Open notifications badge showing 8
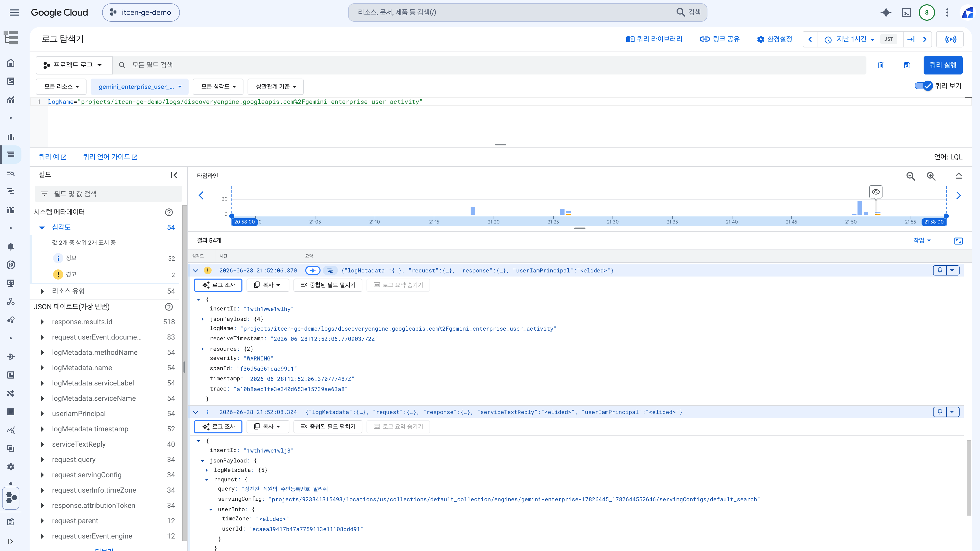Image resolution: width=980 pixels, height=551 pixels. pos(927,12)
